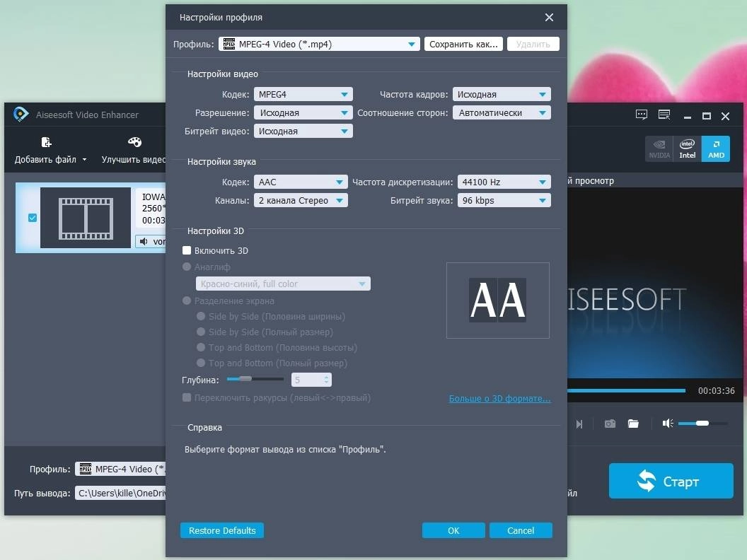Minimize the Aiseesoft Video Enhancer window
Screen dimensions: 747x560
[687, 117]
